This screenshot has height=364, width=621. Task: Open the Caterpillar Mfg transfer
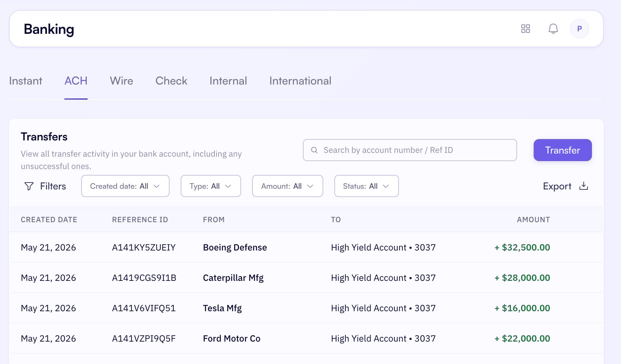233,278
